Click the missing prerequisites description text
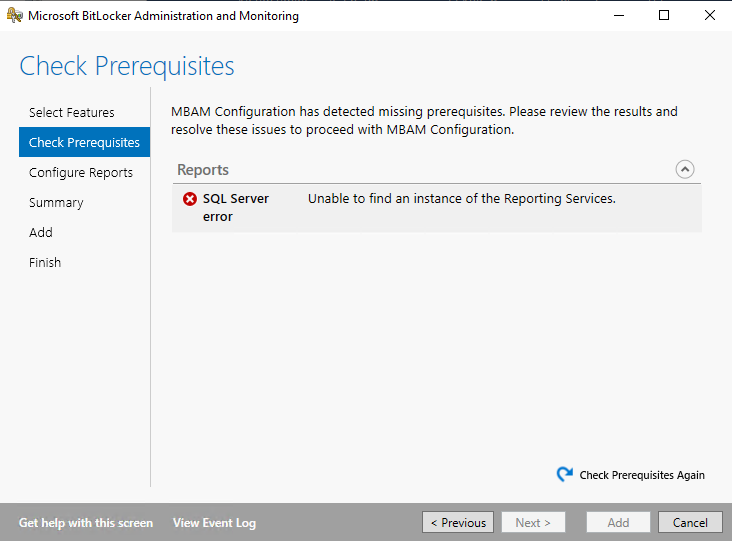 tap(424, 120)
